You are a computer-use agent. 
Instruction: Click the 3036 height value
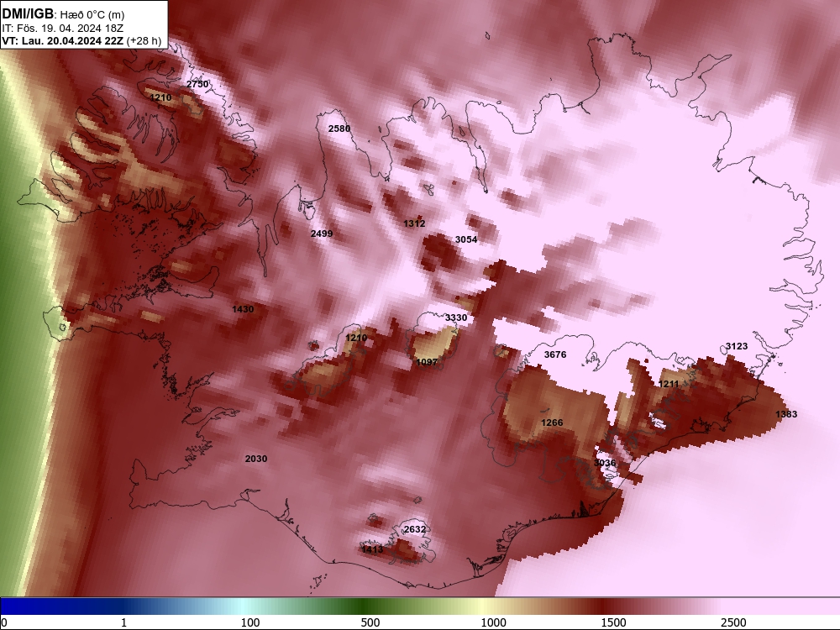[604, 463]
